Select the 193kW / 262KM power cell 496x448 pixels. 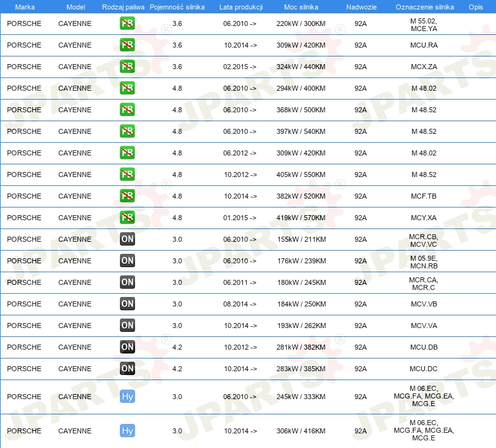pos(301,326)
